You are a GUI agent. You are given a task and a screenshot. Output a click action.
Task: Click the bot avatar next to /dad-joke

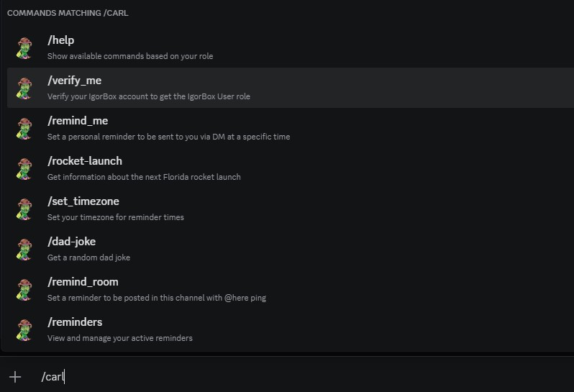point(24,249)
